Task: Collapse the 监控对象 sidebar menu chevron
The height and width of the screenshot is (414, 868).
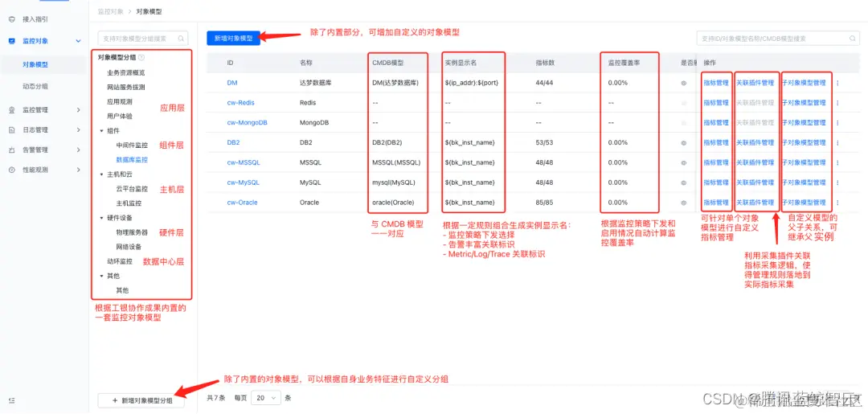Action: 78,41
